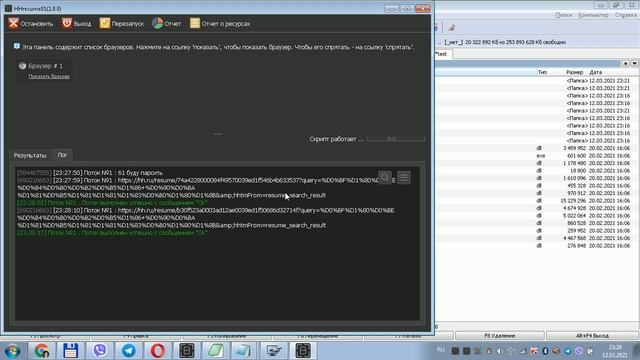Click the file manager toolbar brush icon
The height and width of the screenshot is (360, 640).
451,28
